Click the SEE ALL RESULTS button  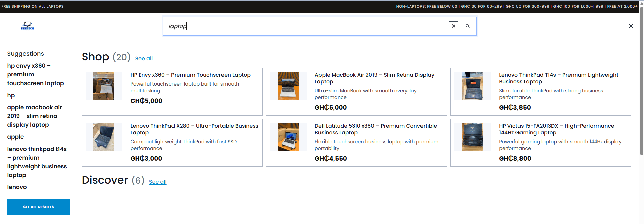point(39,207)
